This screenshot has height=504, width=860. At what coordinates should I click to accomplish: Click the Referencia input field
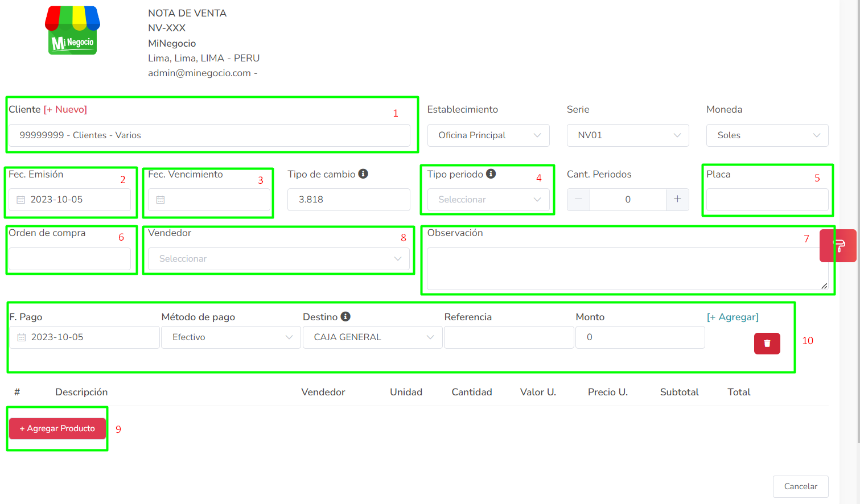(x=509, y=337)
